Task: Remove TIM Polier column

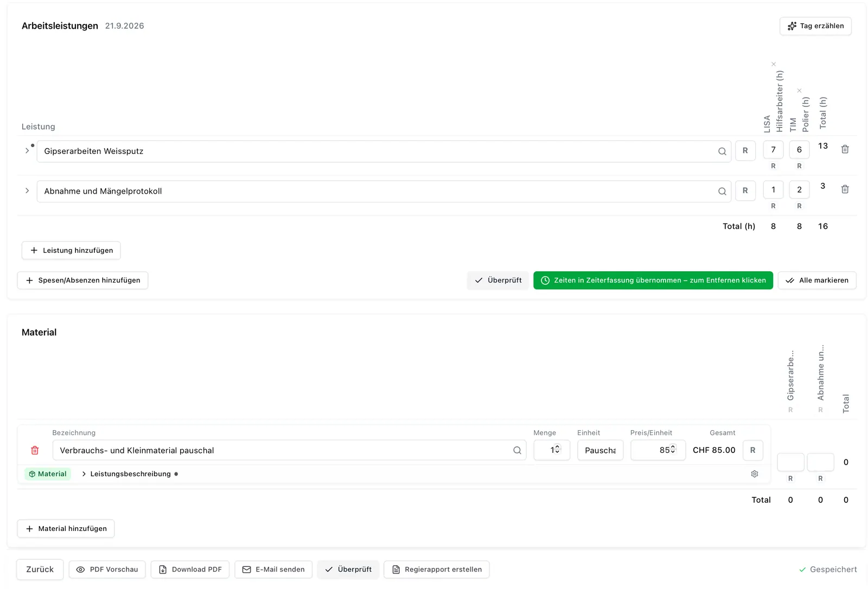Action: 799,91
